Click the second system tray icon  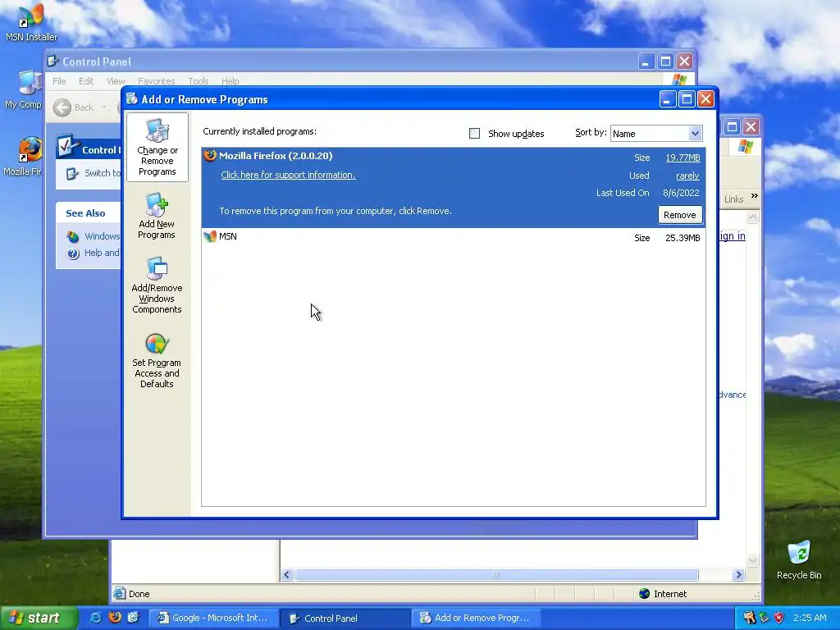pyautogui.click(x=765, y=618)
